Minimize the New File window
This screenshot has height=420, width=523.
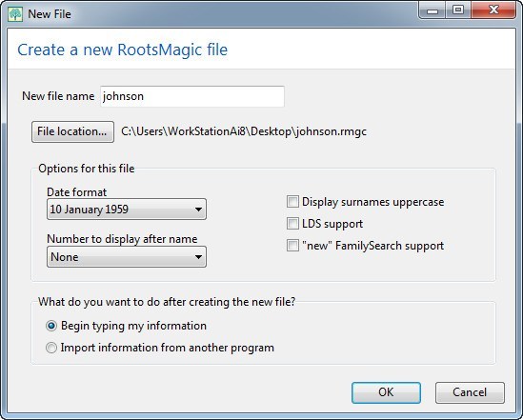pyautogui.click(x=432, y=10)
